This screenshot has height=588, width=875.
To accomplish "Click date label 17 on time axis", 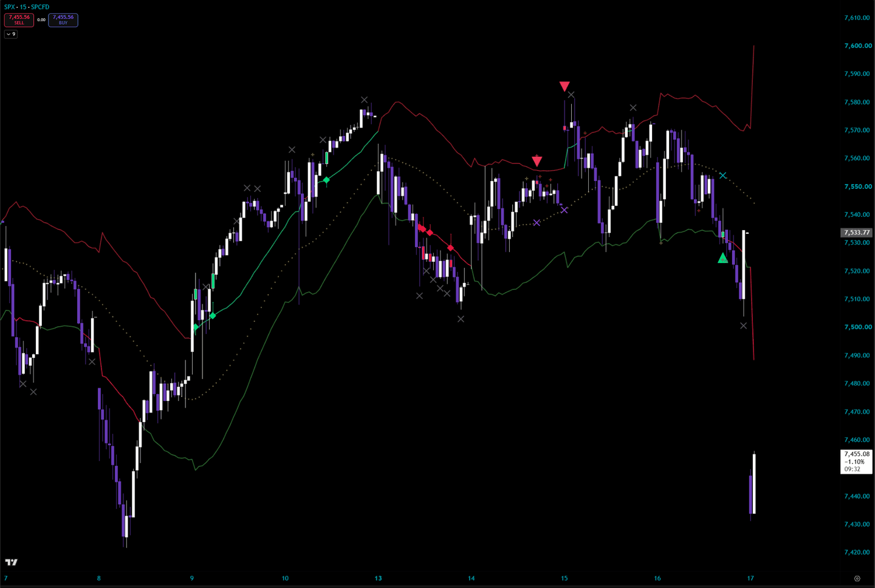I will point(750,578).
